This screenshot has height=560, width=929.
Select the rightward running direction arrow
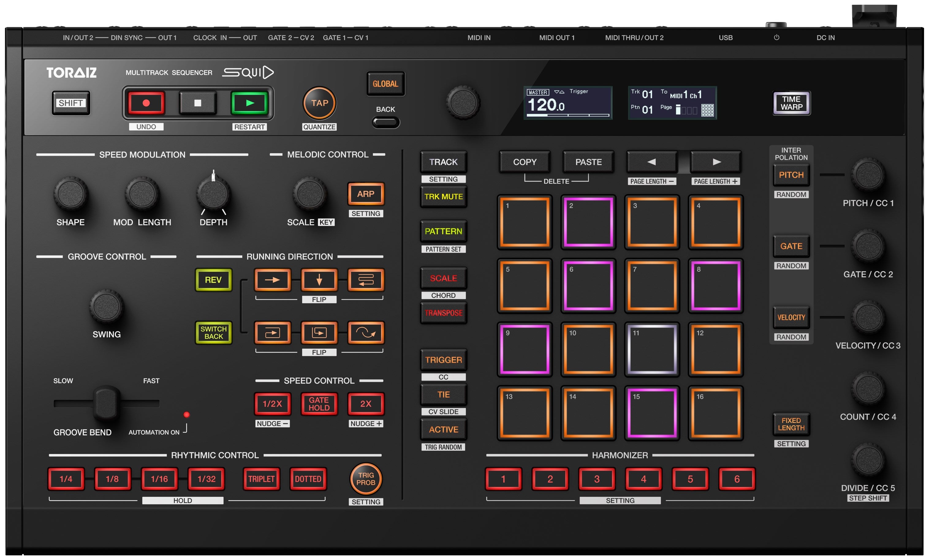(x=273, y=280)
